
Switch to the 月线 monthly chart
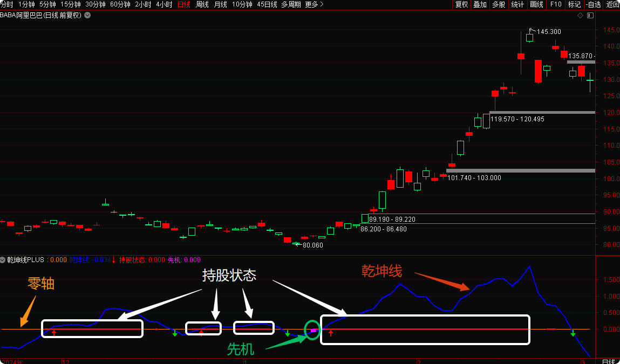coord(220,4)
